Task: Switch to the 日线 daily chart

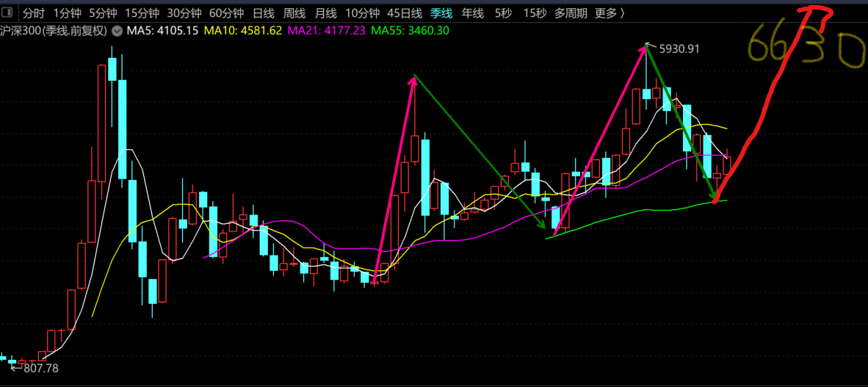Action: pos(264,13)
